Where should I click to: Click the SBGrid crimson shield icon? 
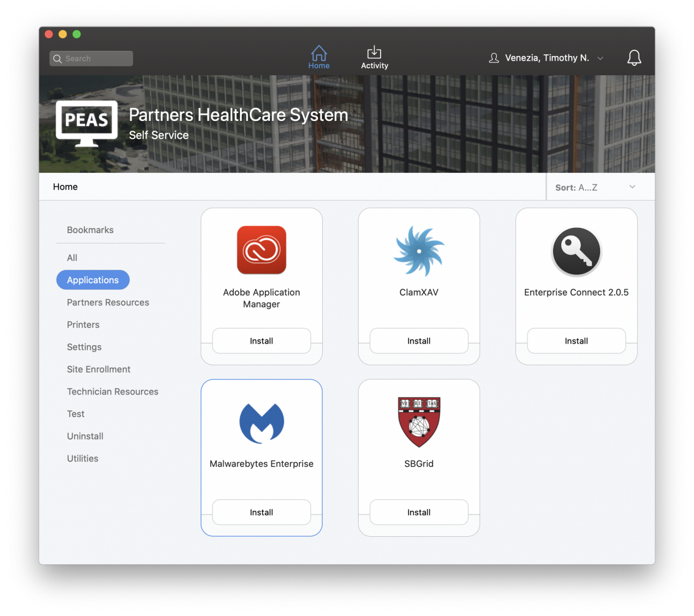[x=419, y=422]
